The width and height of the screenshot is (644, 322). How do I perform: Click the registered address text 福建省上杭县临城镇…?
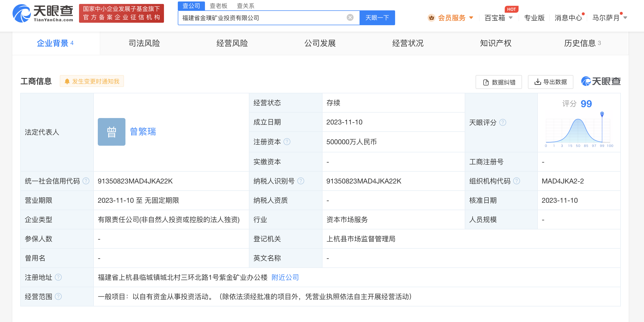coord(182,277)
